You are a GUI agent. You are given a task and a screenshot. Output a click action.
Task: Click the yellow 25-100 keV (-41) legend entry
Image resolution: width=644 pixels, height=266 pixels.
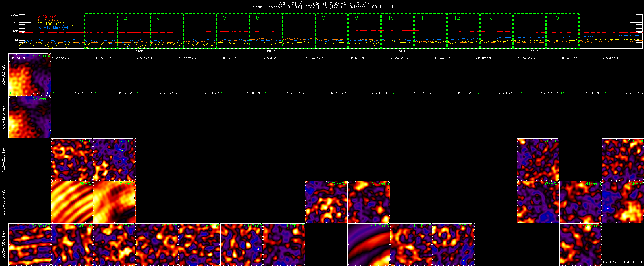pyautogui.click(x=55, y=24)
